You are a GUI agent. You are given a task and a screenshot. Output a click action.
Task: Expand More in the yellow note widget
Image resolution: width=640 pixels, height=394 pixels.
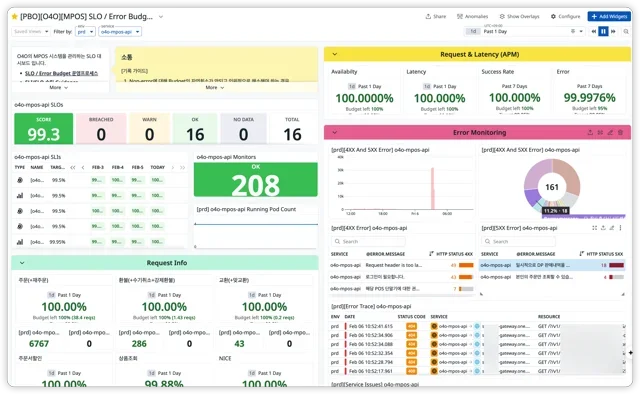pyautogui.click(x=215, y=87)
